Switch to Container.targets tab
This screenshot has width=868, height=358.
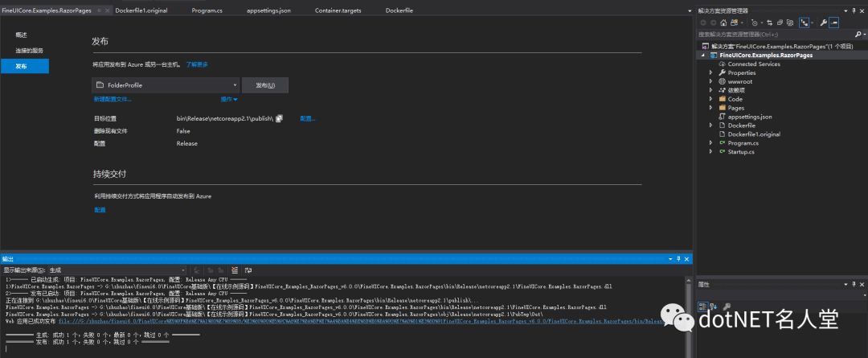tap(338, 10)
